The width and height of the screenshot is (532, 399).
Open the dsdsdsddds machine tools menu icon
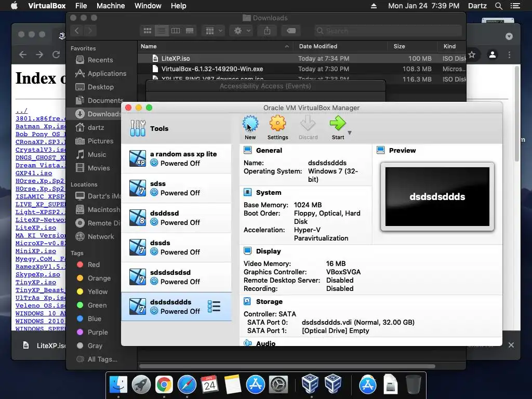[x=214, y=307]
